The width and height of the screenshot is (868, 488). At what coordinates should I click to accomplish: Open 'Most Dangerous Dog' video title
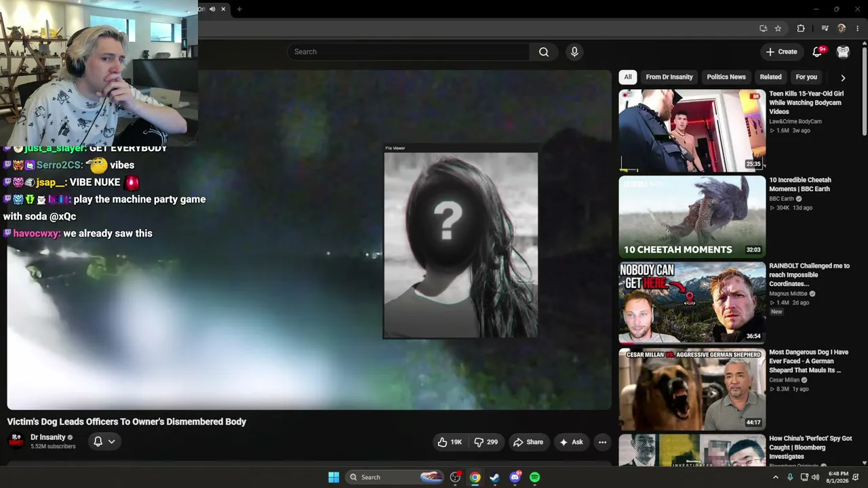pyautogui.click(x=808, y=361)
